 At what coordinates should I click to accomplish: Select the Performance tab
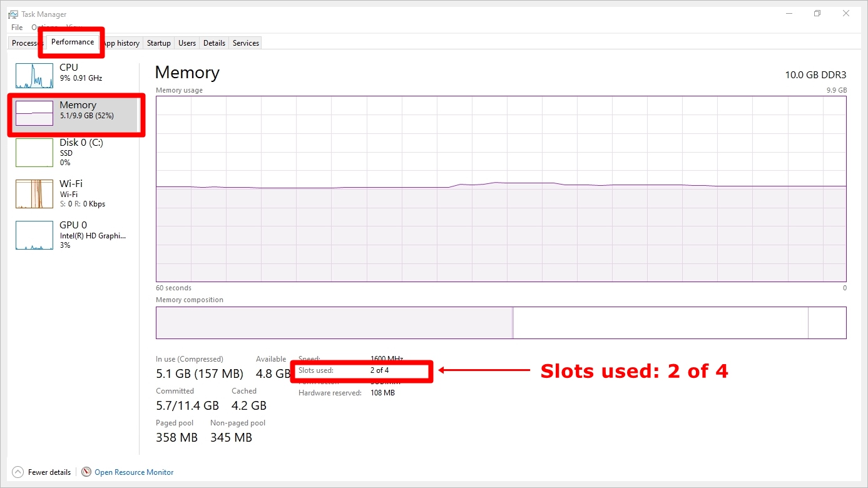pos(71,42)
